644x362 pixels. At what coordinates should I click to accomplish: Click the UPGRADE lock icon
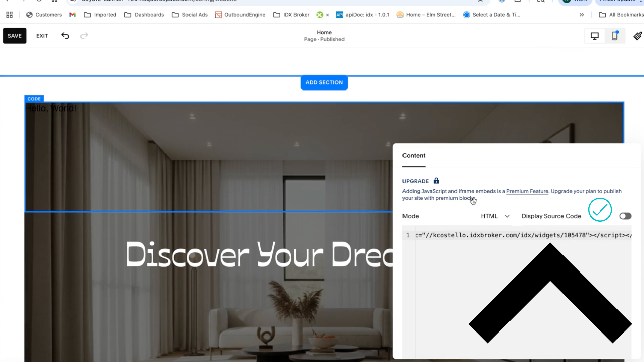pyautogui.click(x=436, y=181)
